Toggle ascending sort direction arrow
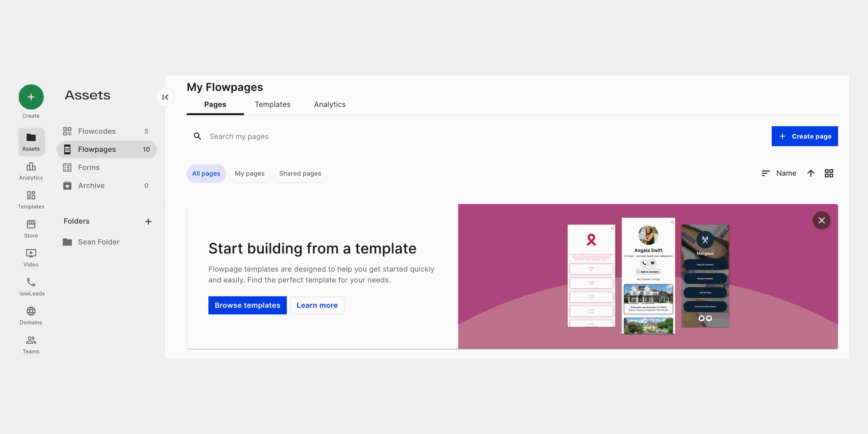The width and height of the screenshot is (868, 434). [811, 173]
